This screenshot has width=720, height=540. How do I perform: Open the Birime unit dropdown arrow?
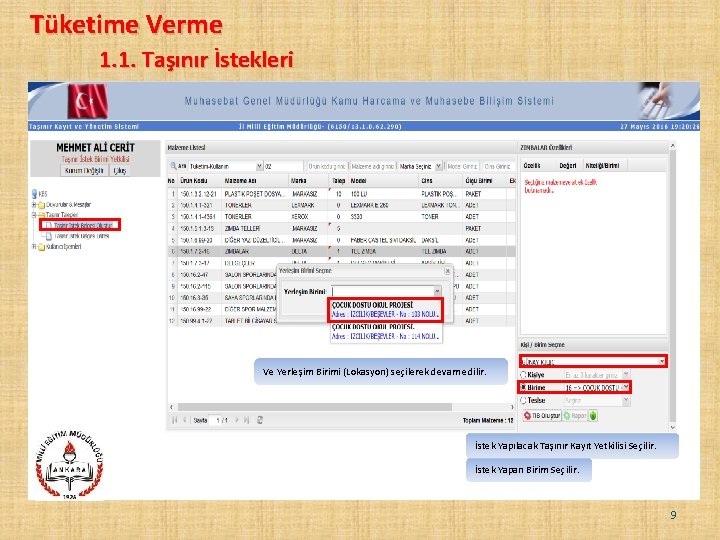(x=626, y=388)
